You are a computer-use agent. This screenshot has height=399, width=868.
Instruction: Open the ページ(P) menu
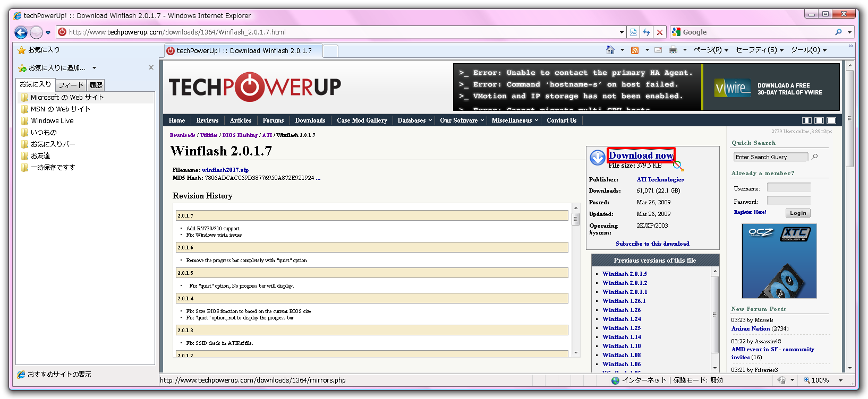click(x=711, y=50)
